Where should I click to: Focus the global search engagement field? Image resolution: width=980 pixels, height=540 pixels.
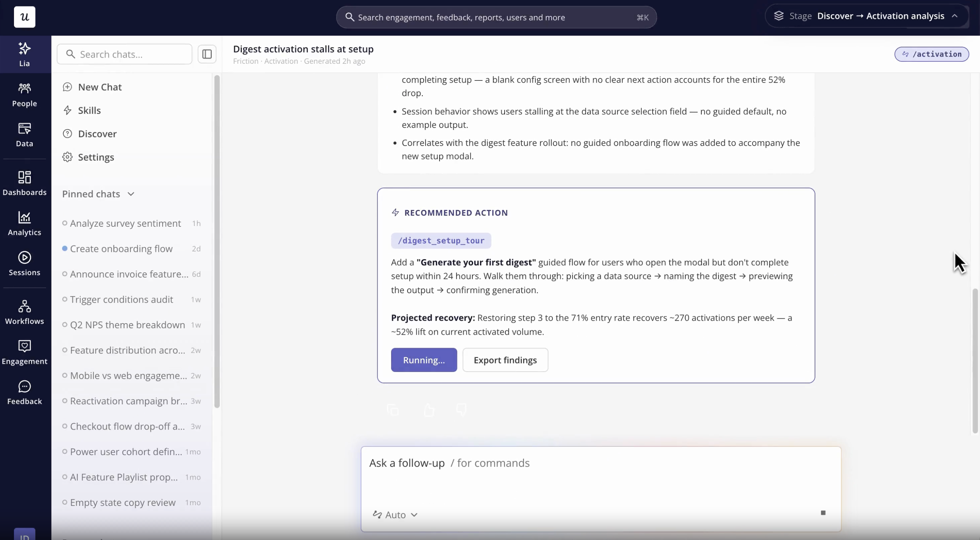[496, 17]
